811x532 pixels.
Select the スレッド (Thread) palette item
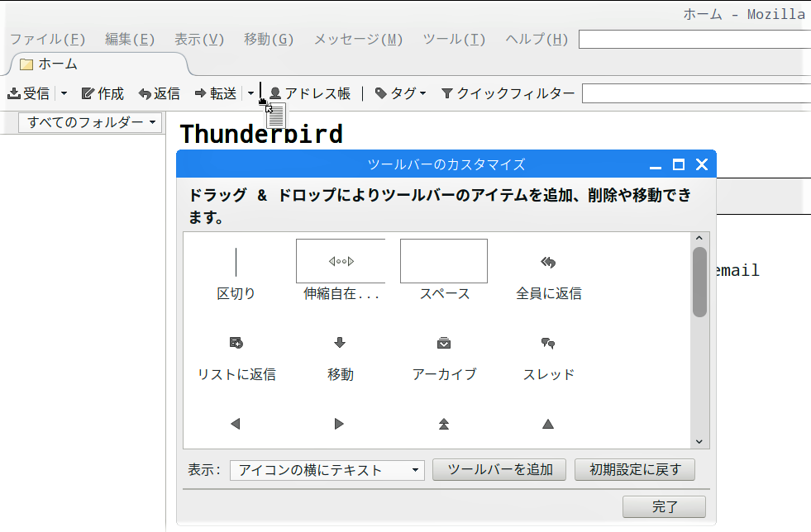coord(548,359)
